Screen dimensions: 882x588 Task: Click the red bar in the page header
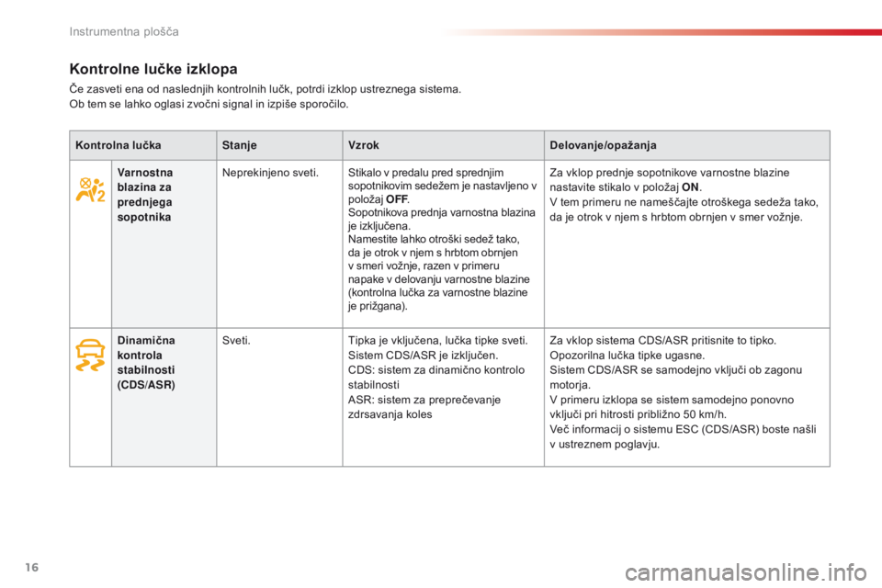tap(660, 32)
